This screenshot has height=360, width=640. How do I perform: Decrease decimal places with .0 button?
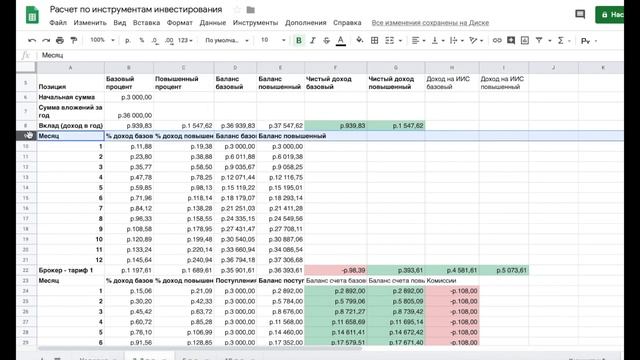click(155, 40)
